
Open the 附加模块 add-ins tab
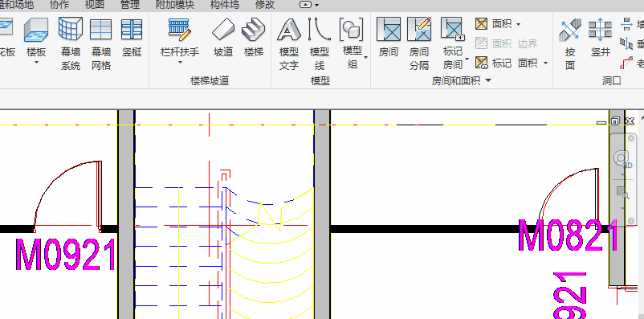(175, 5)
